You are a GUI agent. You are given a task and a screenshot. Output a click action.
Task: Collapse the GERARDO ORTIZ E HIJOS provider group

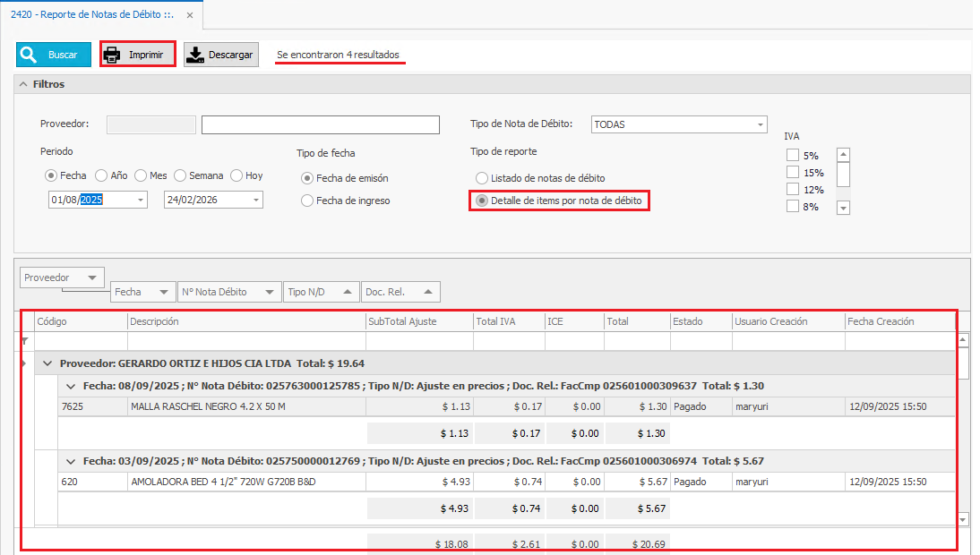tap(47, 363)
